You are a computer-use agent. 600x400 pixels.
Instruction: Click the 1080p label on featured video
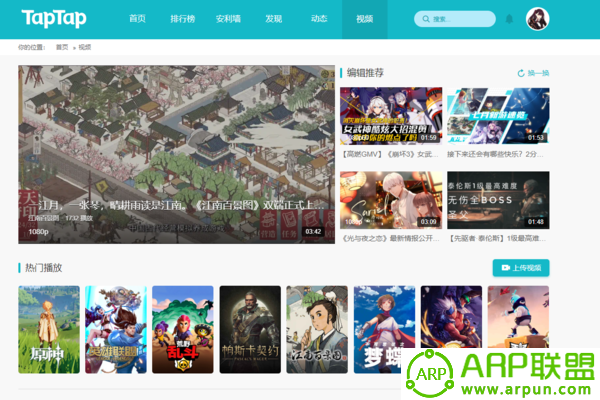pos(38,232)
